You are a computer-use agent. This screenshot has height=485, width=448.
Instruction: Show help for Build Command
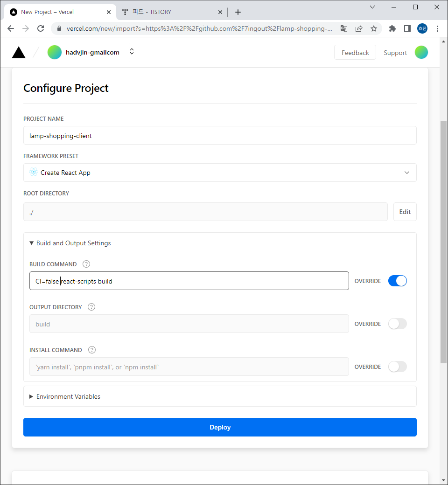pyautogui.click(x=86, y=264)
